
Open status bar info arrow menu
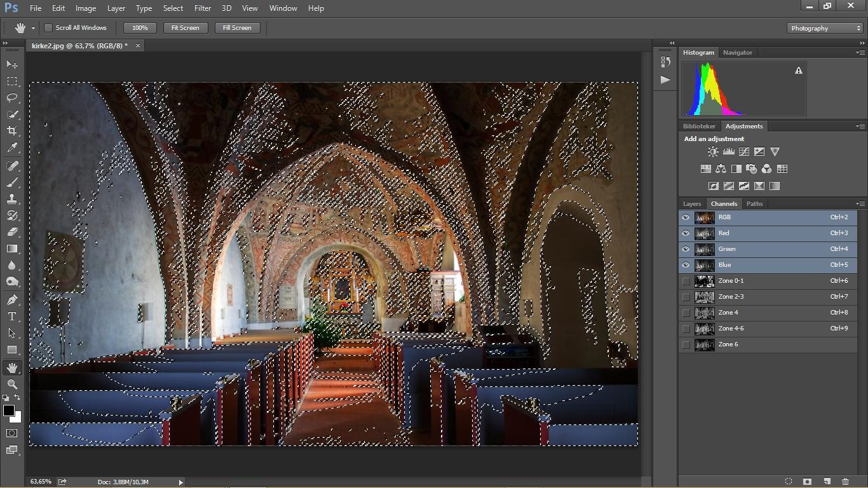point(180,482)
